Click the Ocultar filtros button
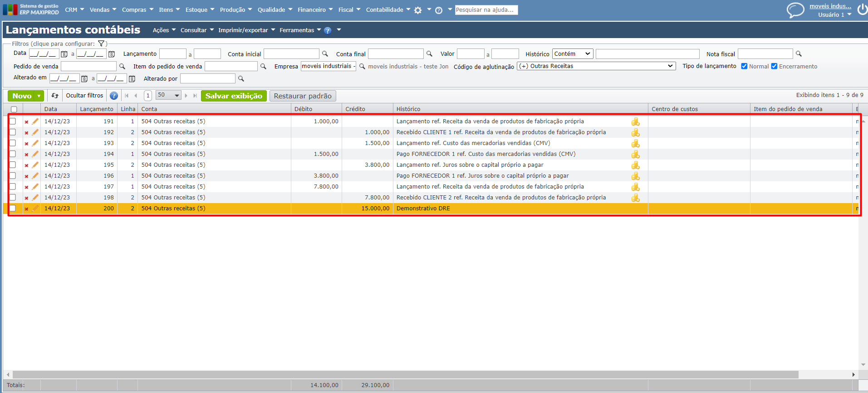The height and width of the screenshot is (393, 868). point(84,96)
